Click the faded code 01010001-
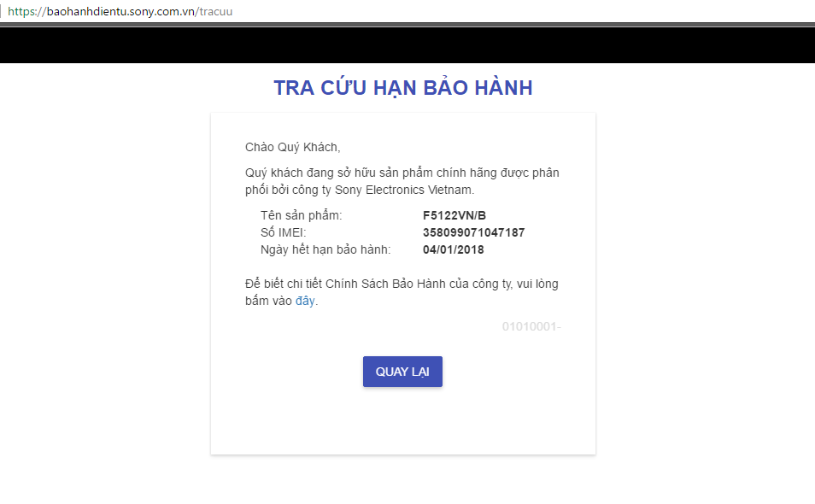The image size is (815, 504). 531,326
